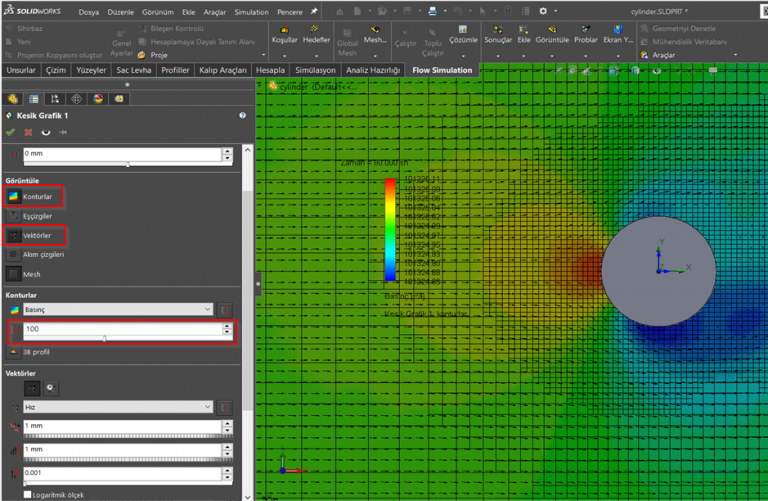This screenshot has width=768, height=501.
Task: Open the Basınç parameter dropdown
Action: 118,310
